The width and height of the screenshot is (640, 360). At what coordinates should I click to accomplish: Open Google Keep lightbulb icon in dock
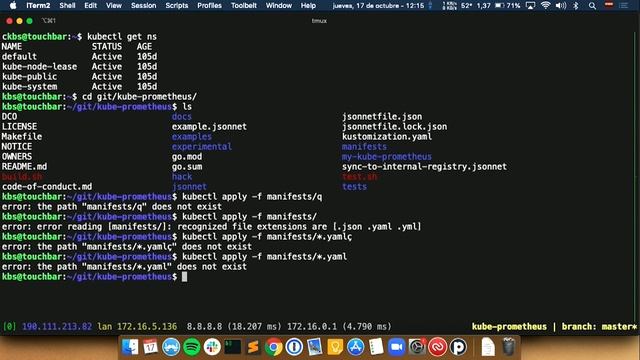click(x=335, y=347)
